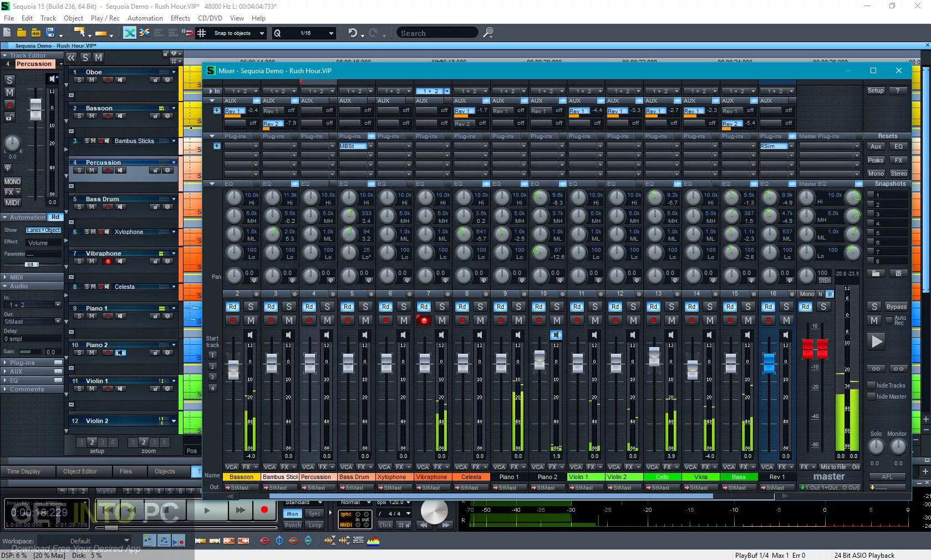This screenshot has height=560, width=931.
Task: Open the File menu
Action: click(9, 18)
